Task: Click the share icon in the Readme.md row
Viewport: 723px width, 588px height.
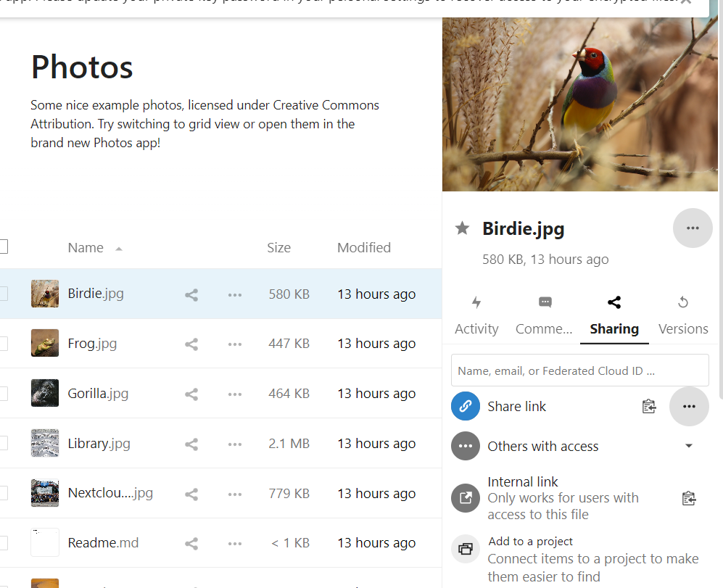Action: tap(191, 544)
